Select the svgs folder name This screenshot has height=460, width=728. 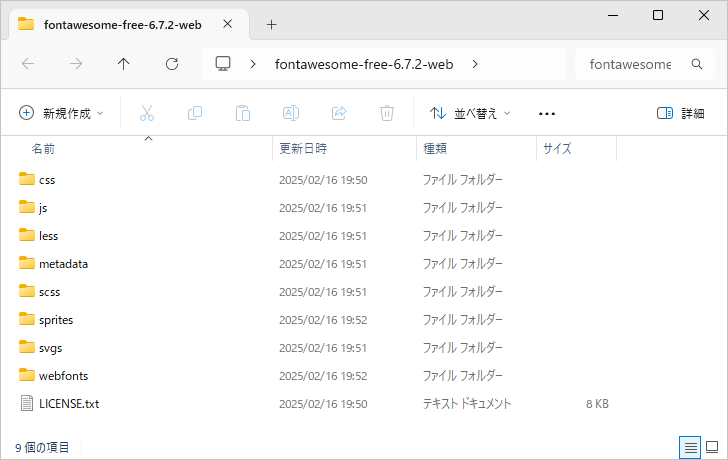pyautogui.click(x=51, y=348)
